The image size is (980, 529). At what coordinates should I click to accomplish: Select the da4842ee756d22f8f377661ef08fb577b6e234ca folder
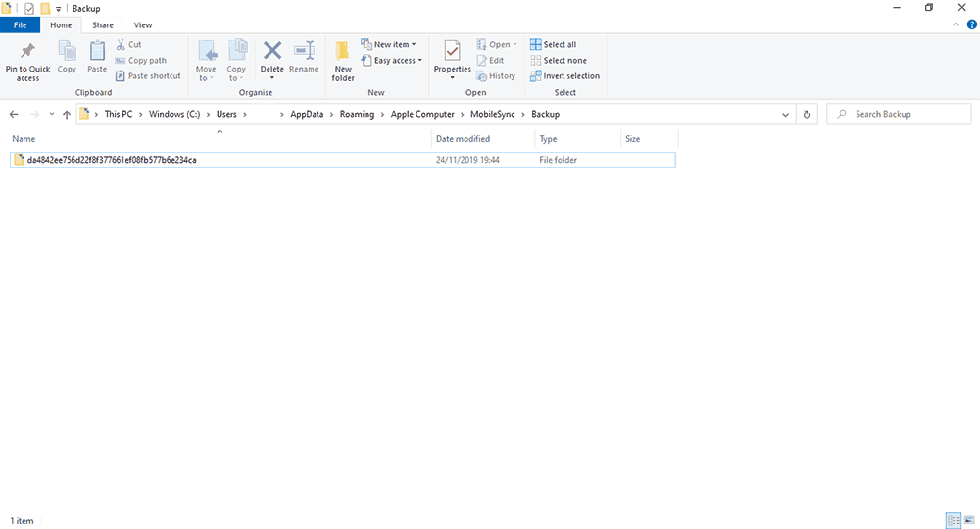(x=342, y=160)
